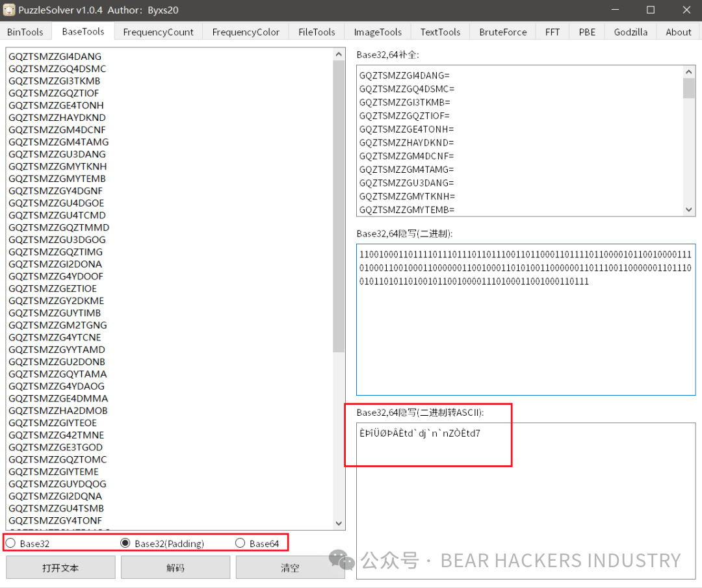Switch to the BinTools tab

tap(25, 32)
